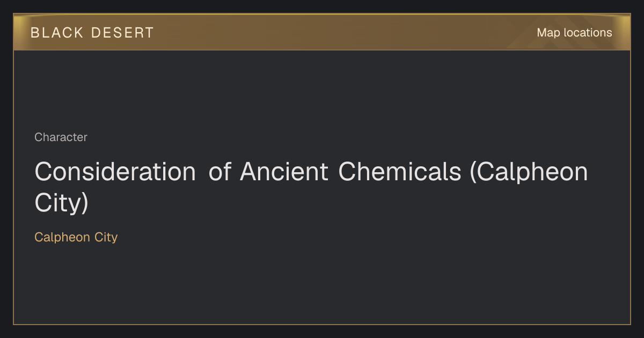Click the BLACK DESERT logo text
This screenshot has height=338, width=644.
pos(92,33)
